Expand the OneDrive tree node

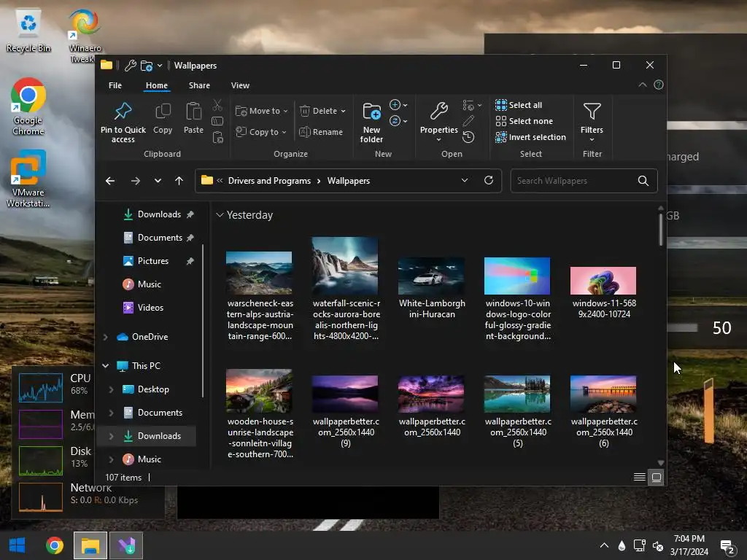click(105, 337)
